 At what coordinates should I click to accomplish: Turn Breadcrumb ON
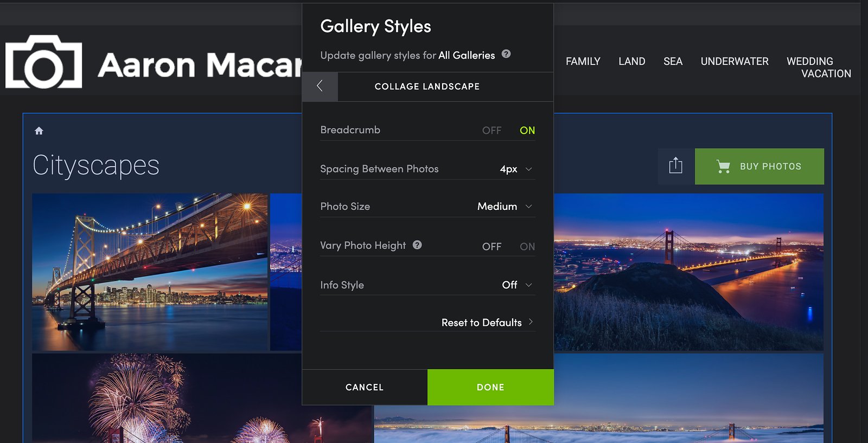coord(527,131)
